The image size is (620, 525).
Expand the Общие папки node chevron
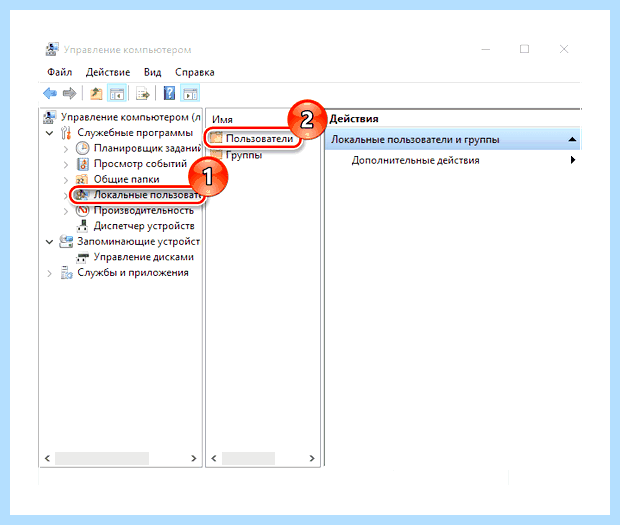click(66, 180)
